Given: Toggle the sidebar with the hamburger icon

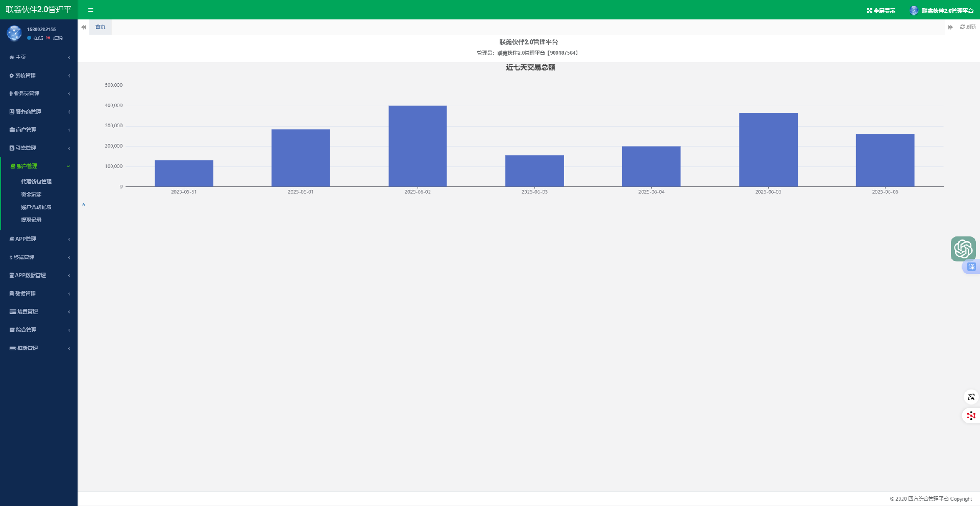Looking at the screenshot, I should [x=90, y=10].
